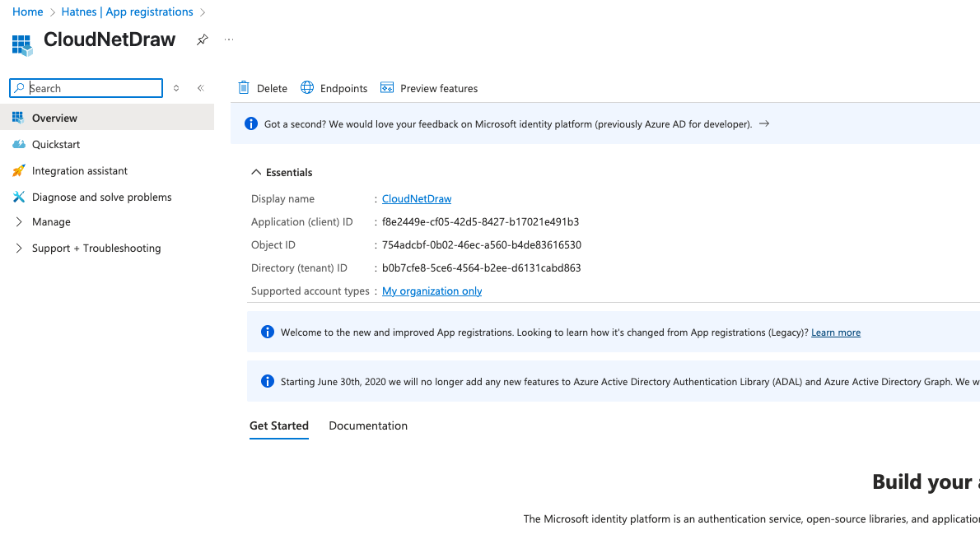This screenshot has height=558, width=980.
Task: Click the Quickstart cloud icon
Action: click(19, 144)
